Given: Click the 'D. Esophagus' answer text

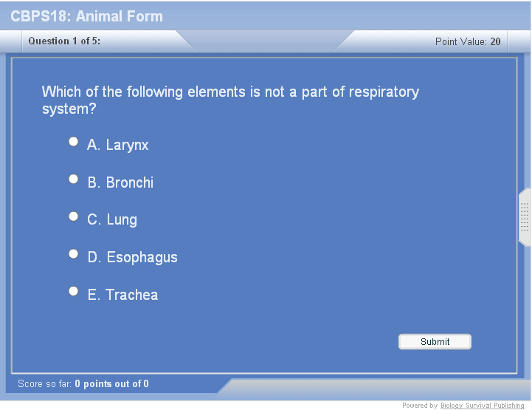Looking at the screenshot, I should click(133, 258).
